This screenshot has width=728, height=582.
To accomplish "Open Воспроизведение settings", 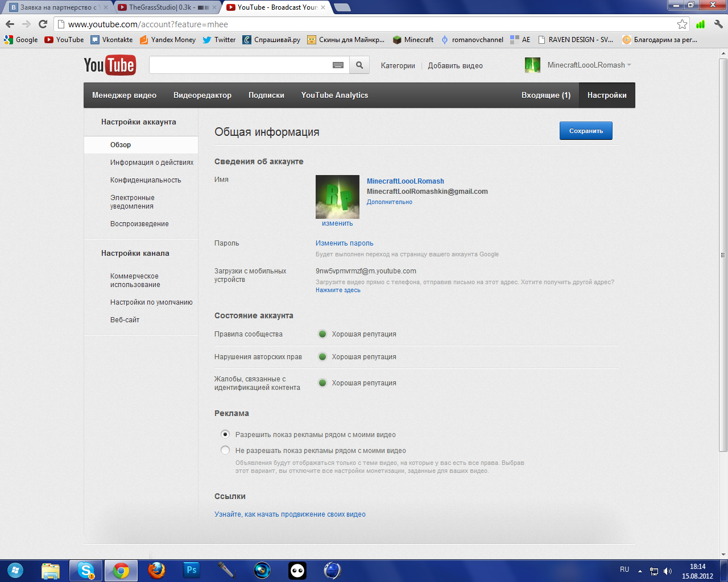I will (x=139, y=224).
